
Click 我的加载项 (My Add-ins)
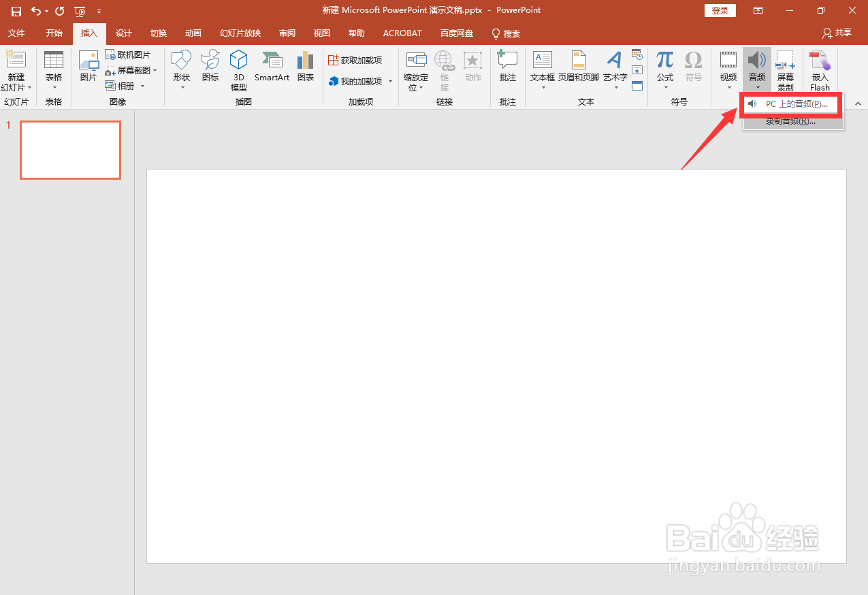[355, 81]
